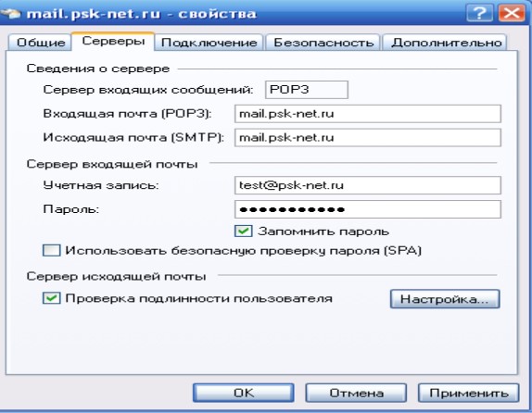Click the Отмена button
Screen dimensions: 532x413
pos(356,393)
